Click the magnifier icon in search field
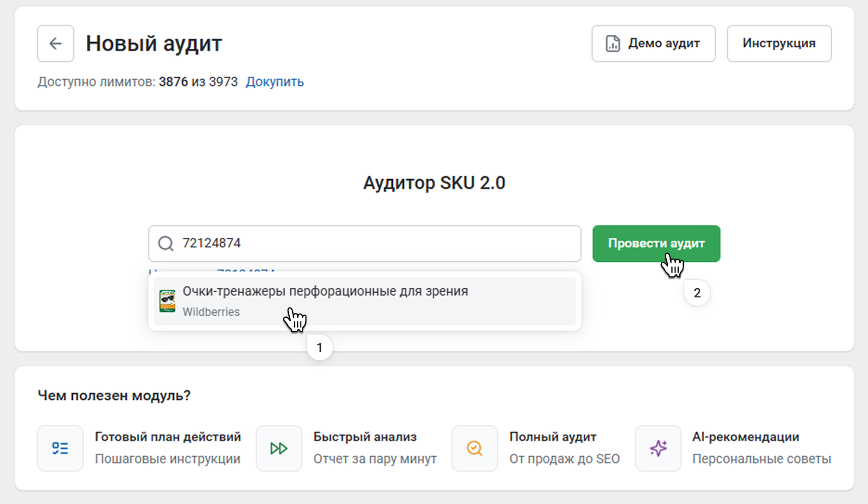Viewport: 868px width, 504px height. pos(166,243)
